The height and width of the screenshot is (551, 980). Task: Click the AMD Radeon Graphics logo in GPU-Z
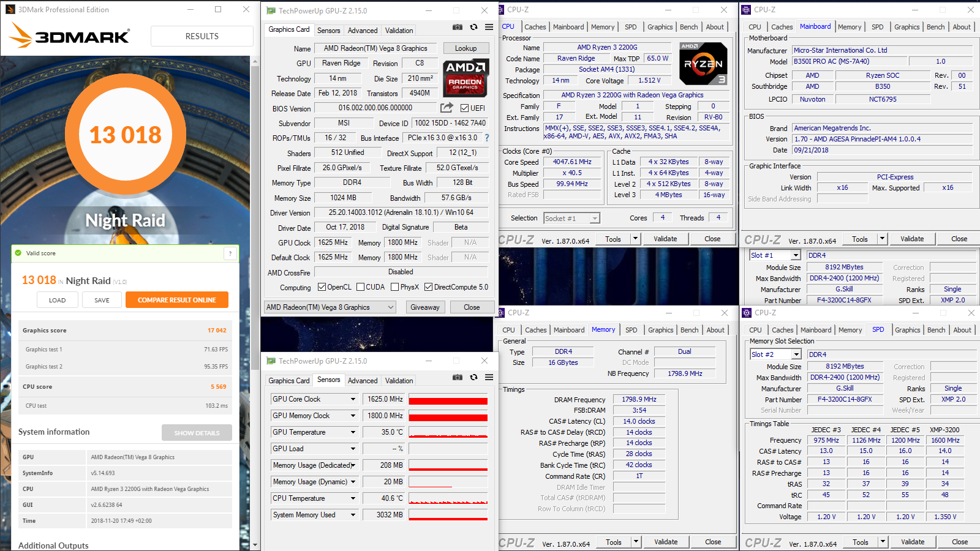(465, 78)
